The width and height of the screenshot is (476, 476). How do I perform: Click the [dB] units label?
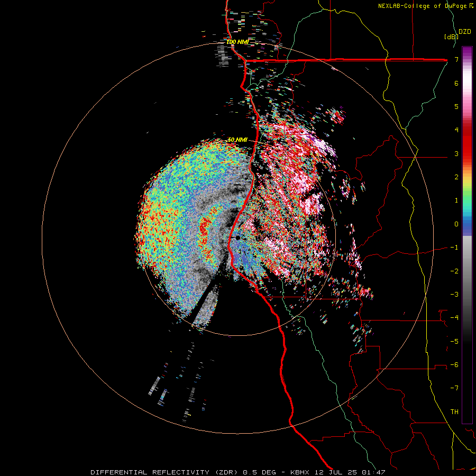click(451, 36)
